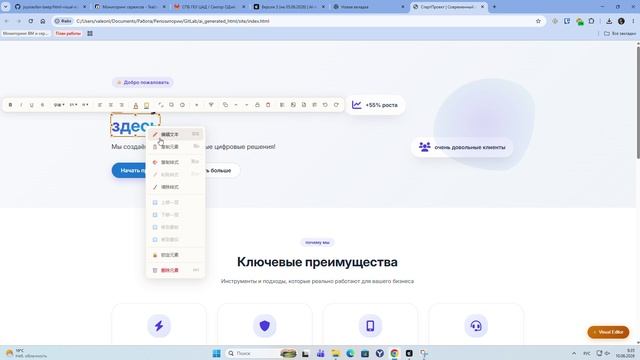Open the Extensions puzzle icon

(x=591, y=21)
